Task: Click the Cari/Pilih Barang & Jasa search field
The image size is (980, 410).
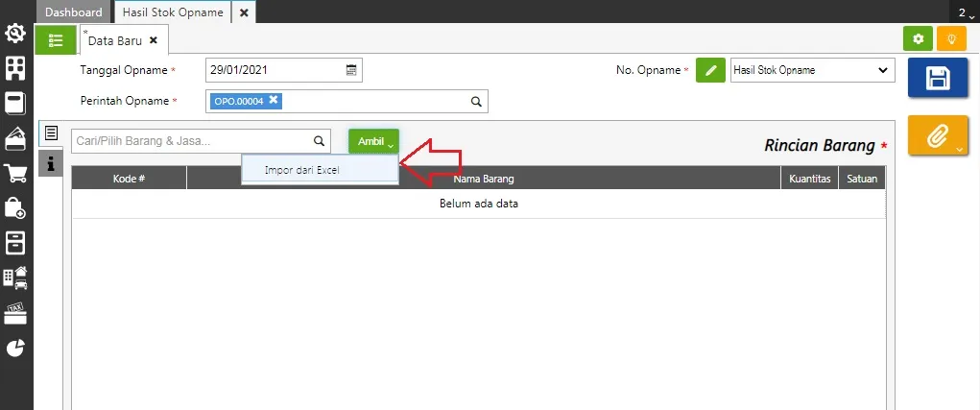Action: 192,141
